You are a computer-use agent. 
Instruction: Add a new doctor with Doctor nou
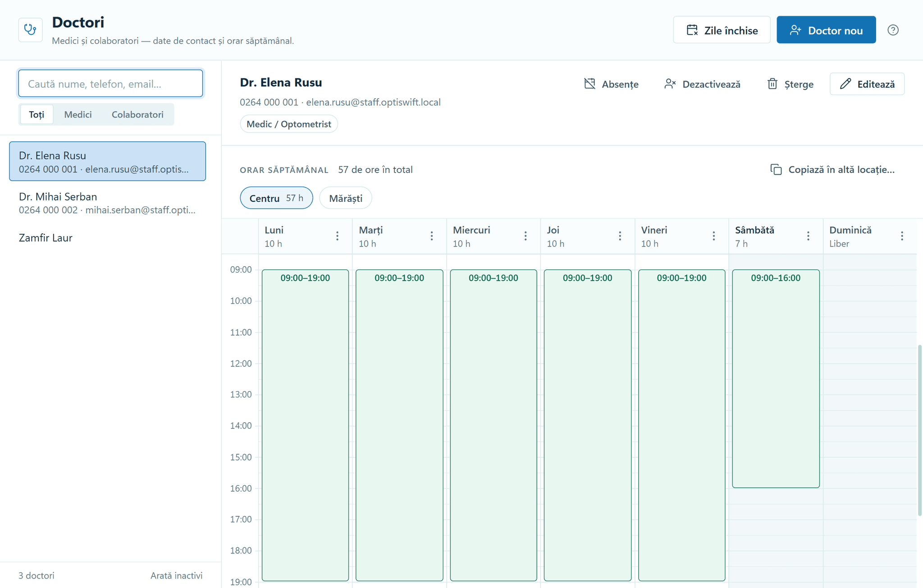pyautogui.click(x=826, y=30)
